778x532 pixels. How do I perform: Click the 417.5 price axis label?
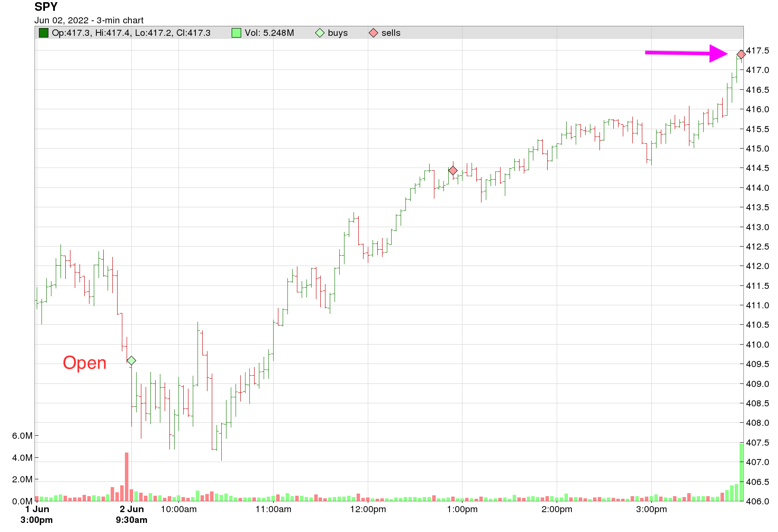758,51
